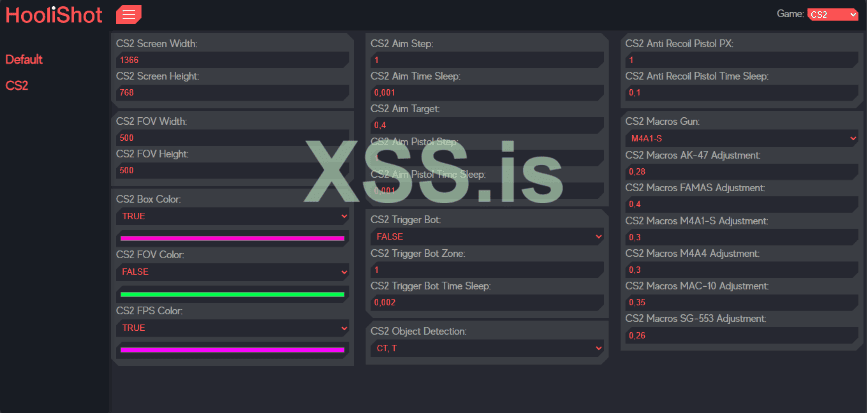Edit the CS2 Aim Pistol Step field

(x=487, y=158)
